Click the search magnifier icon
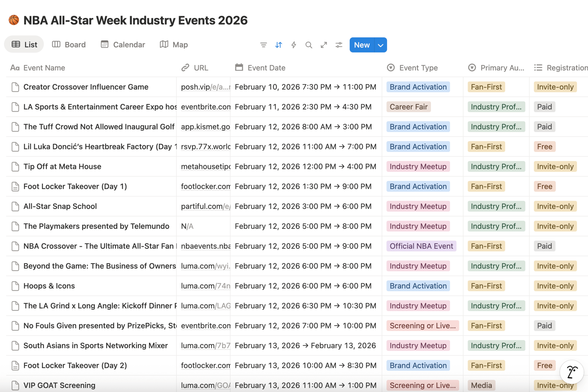This screenshot has width=588, height=392. point(309,45)
